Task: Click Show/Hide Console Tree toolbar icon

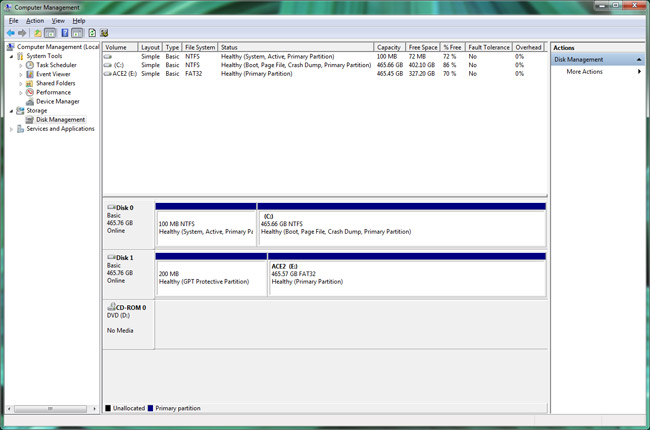Action: (51, 33)
